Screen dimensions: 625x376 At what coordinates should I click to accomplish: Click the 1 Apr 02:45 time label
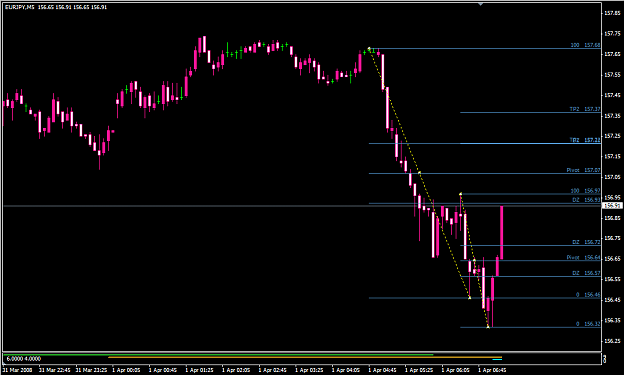coord(273,370)
